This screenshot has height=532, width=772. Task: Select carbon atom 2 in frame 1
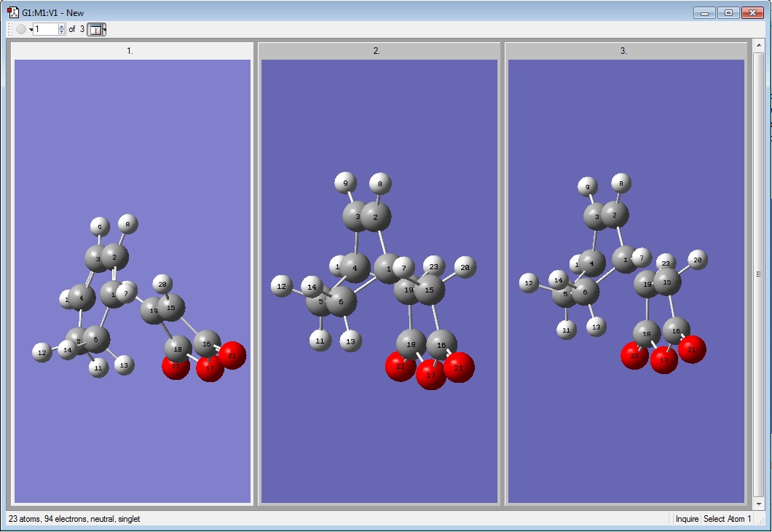115,257
